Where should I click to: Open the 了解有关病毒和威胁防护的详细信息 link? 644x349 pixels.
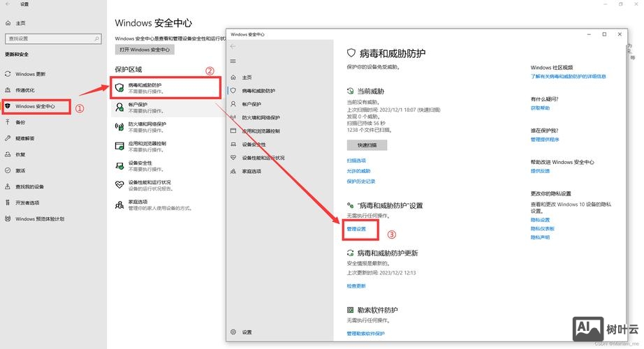[x=568, y=76]
